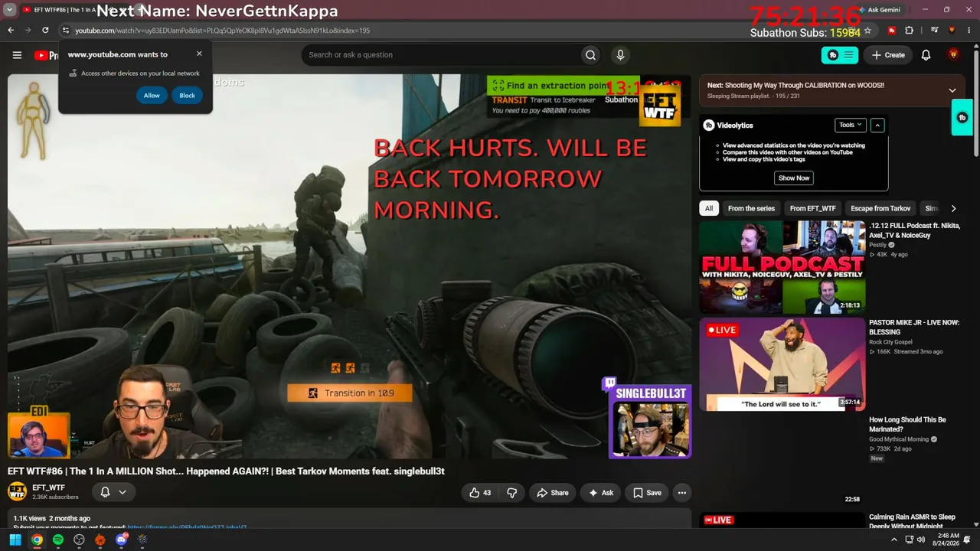Screen dimensions: 980x551
Task: Click the Rock City Gospel channel name
Action: 890,342
